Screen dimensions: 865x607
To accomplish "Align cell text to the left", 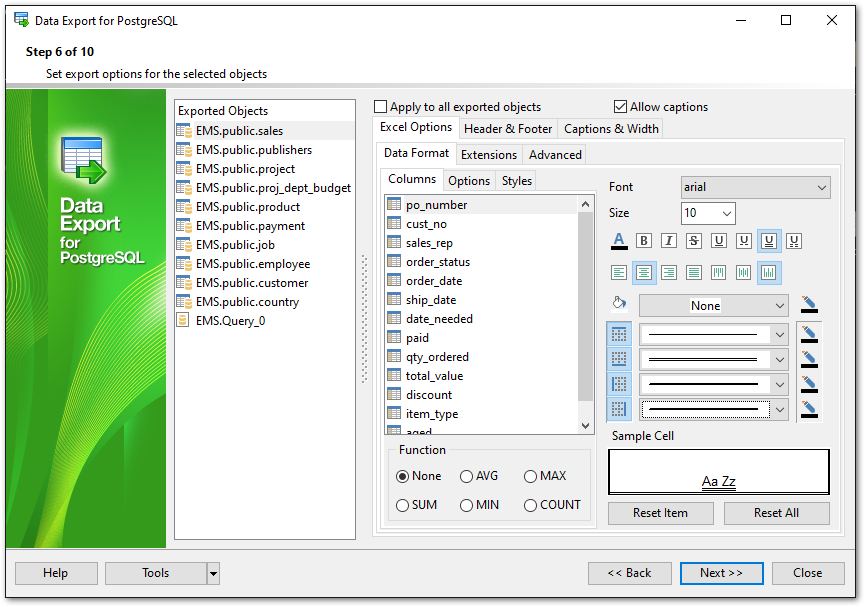I will [x=619, y=273].
